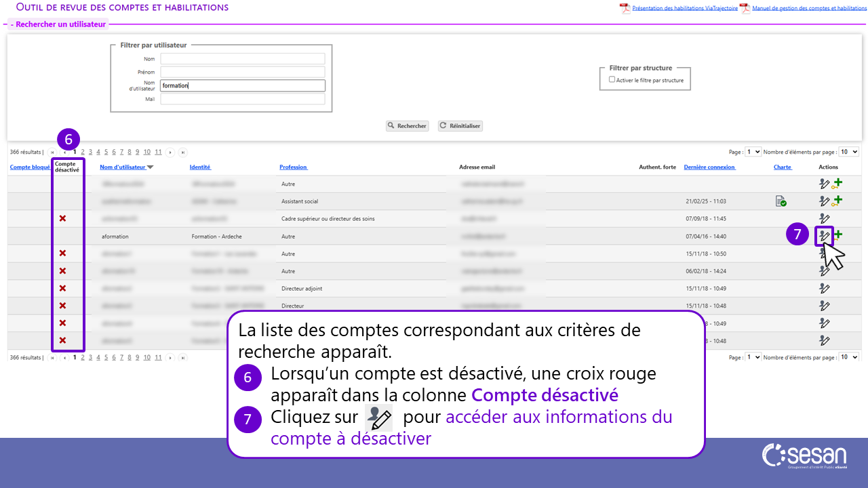Go to next page using top pagination arrow

click(x=170, y=152)
